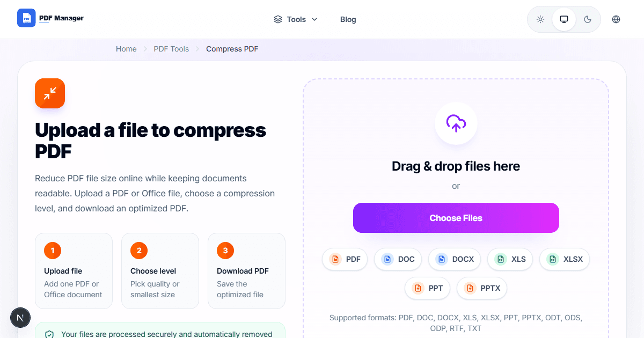644x338 pixels.
Task: Click the orange compress arrows icon
Action: tap(50, 93)
